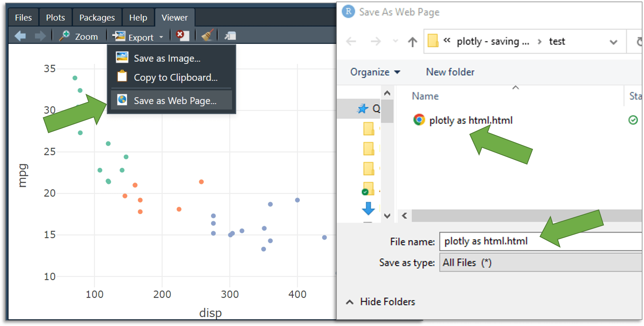The height and width of the screenshot is (326, 644).
Task: Click the New folder button
Action: pos(450,72)
